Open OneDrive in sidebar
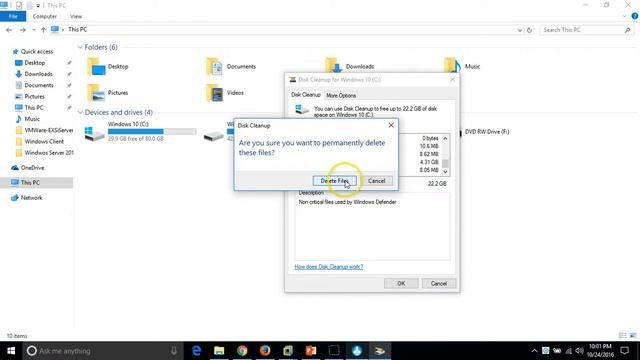Screen dimensions: 640x360 pos(32,168)
